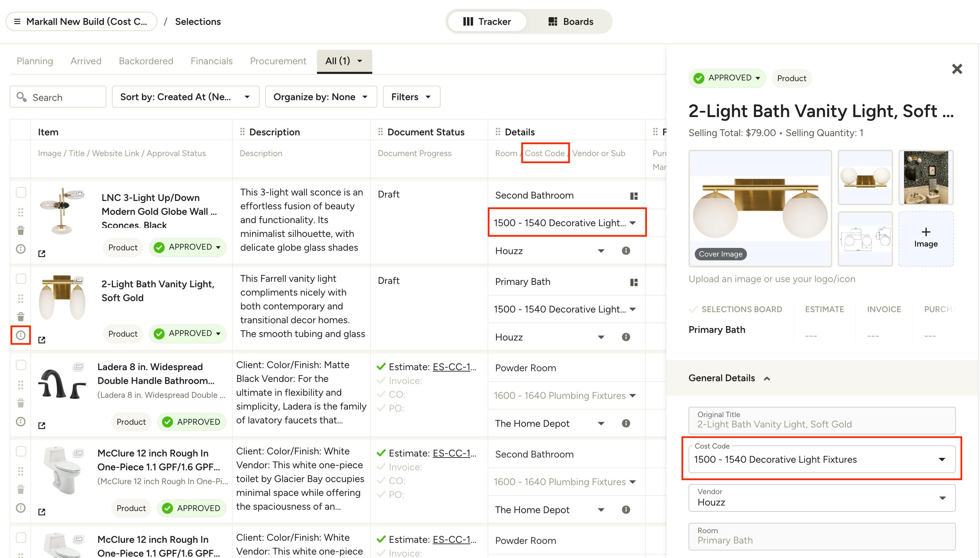This screenshot has width=980, height=558.
Task: Switch to Boards view
Action: pos(570,21)
